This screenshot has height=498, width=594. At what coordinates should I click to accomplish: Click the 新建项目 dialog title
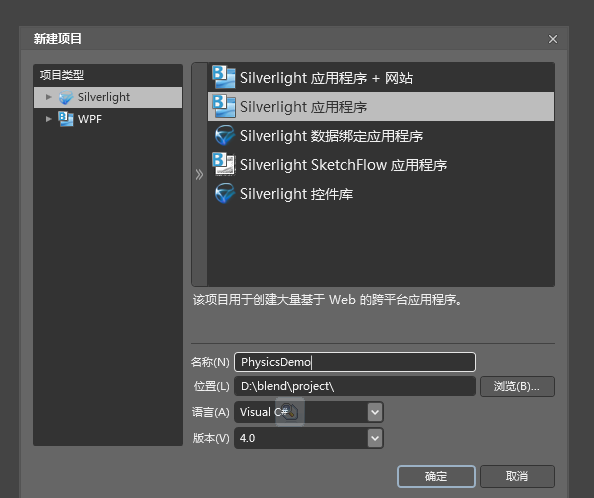58,39
